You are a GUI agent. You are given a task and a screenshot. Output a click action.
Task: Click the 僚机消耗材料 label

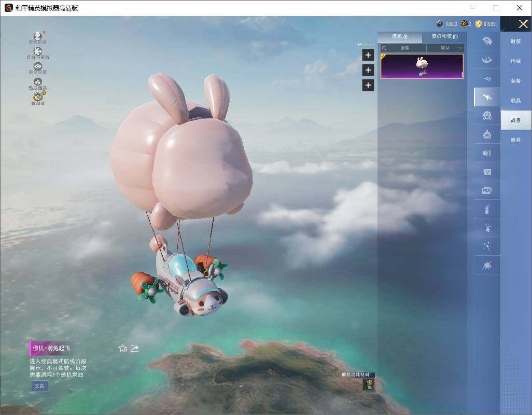pos(357,375)
